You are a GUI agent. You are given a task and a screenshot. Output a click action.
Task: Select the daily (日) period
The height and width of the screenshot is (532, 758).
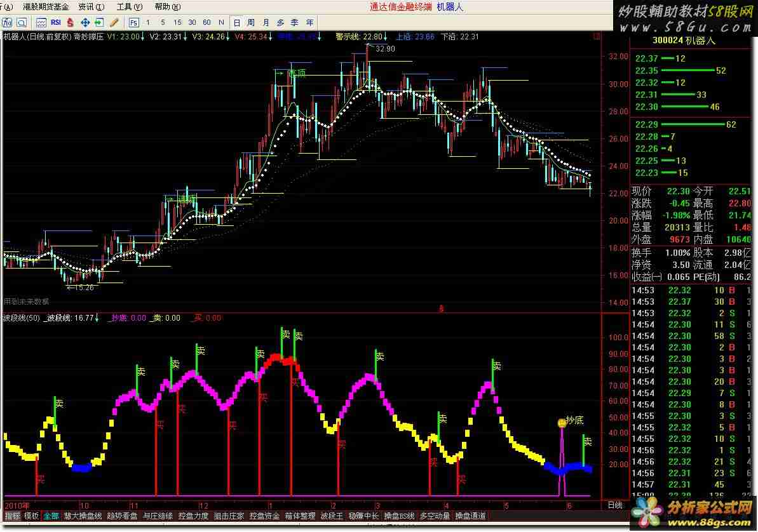(x=237, y=23)
